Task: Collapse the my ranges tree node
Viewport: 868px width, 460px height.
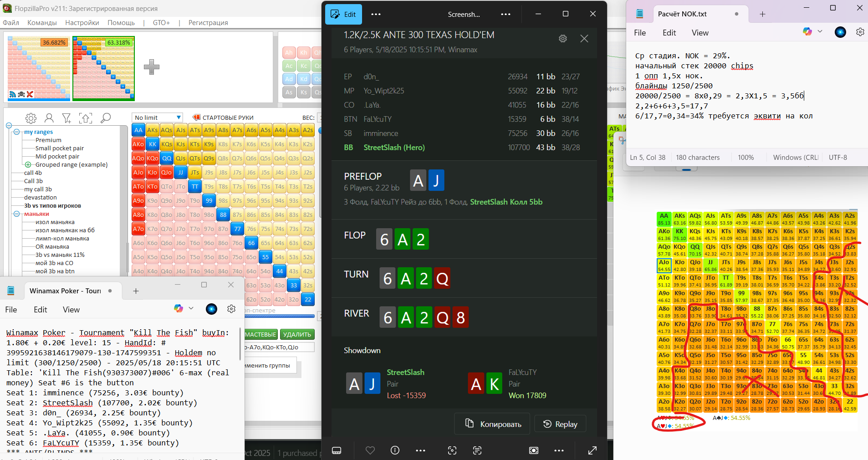Action: [17, 132]
